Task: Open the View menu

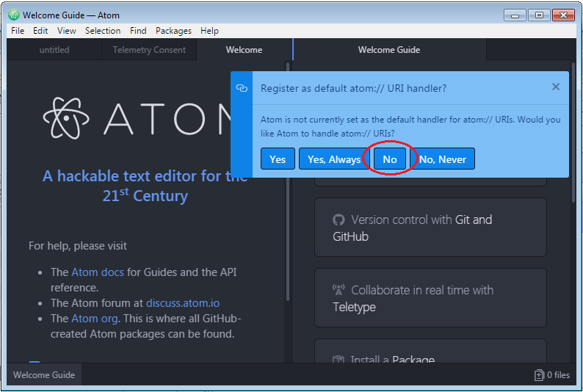Action: 67,31
